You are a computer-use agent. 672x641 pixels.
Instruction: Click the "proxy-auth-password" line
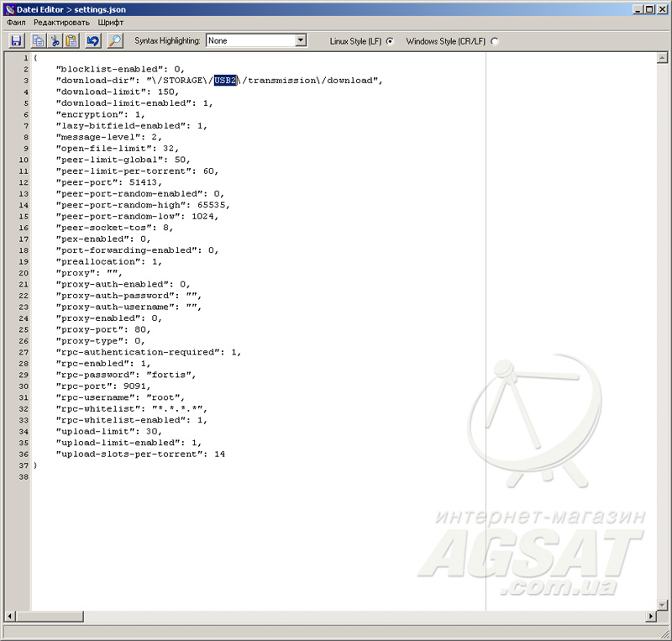coord(129,296)
